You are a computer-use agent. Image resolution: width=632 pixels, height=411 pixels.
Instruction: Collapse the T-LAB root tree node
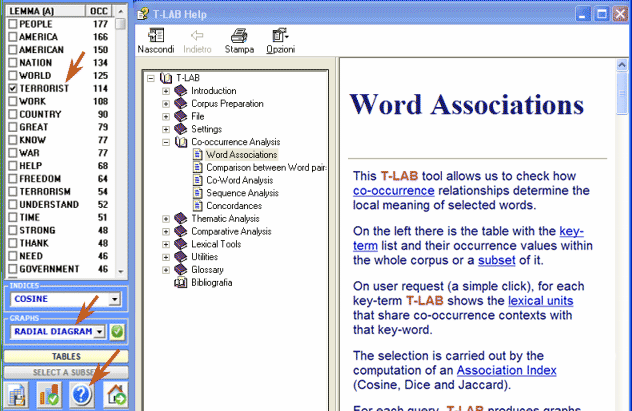(151, 78)
